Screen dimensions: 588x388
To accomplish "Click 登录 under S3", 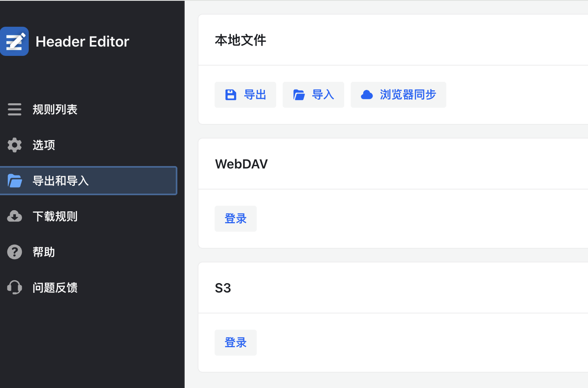I will [236, 343].
